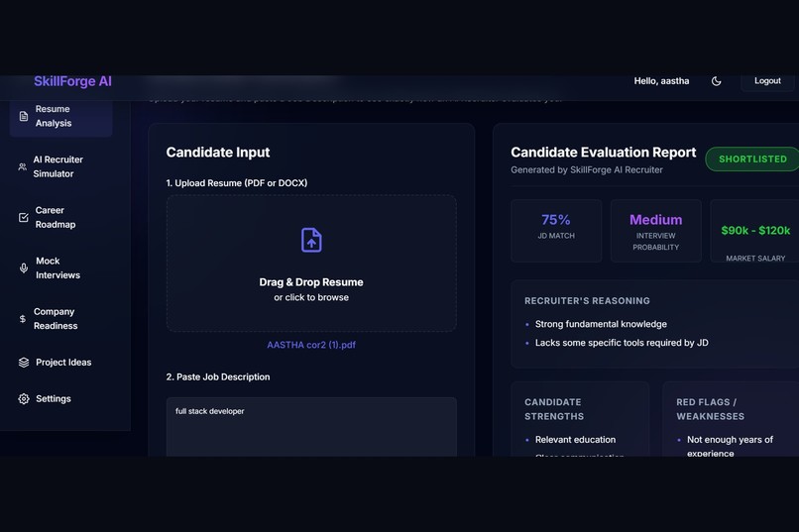Image resolution: width=799 pixels, height=532 pixels.
Task: Click the AI Recruiter Simulator people icon
Action: [23, 166]
